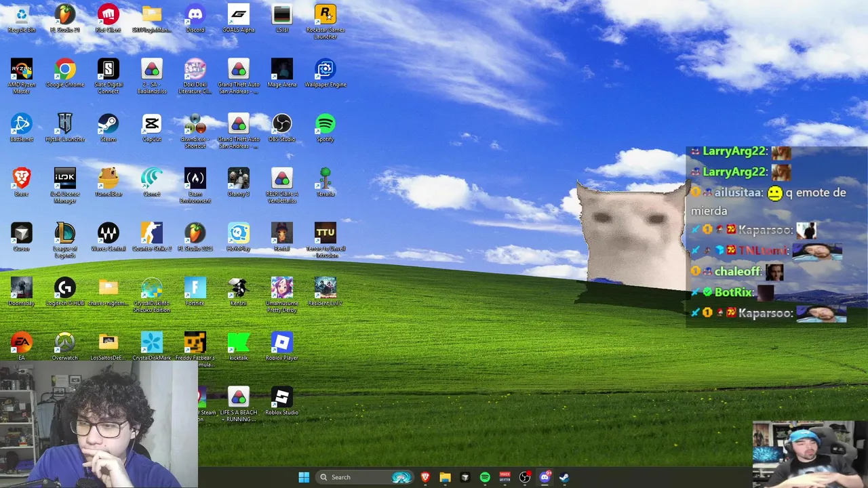Viewport: 868px width, 488px height.
Task: Open CrystalDiskMark shortcut
Action: (x=152, y=347)
